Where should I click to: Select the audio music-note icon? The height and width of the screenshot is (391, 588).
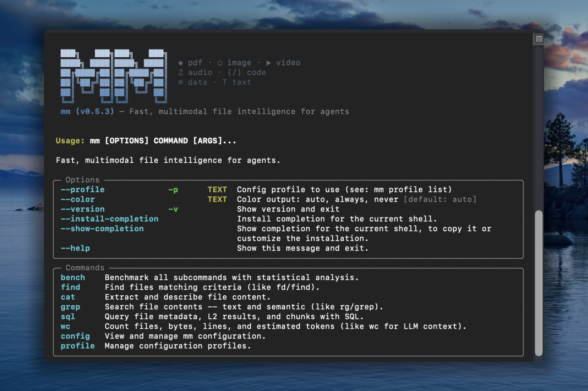[181, 72]
